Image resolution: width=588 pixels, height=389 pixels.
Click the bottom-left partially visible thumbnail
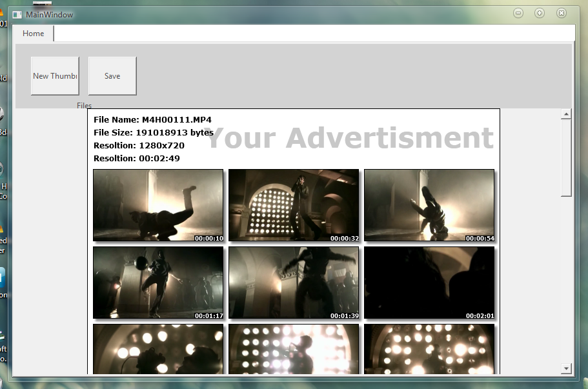click(158, 349)
